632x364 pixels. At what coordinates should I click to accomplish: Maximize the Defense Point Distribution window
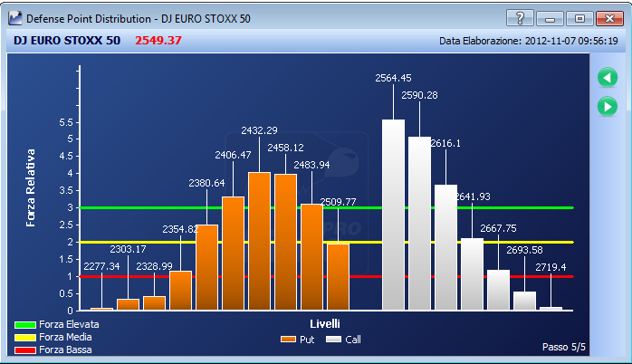click(579, 18)
